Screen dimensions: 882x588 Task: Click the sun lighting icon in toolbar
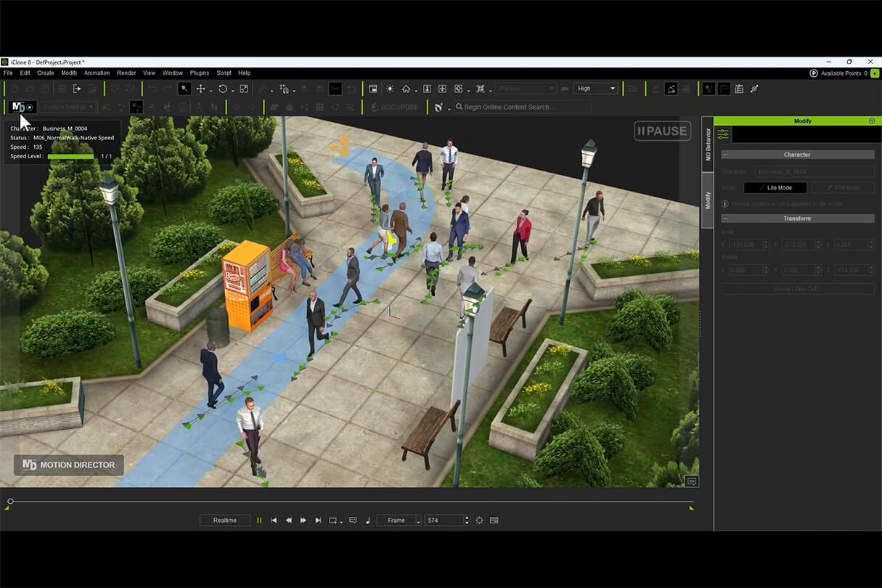pos(390,89)
